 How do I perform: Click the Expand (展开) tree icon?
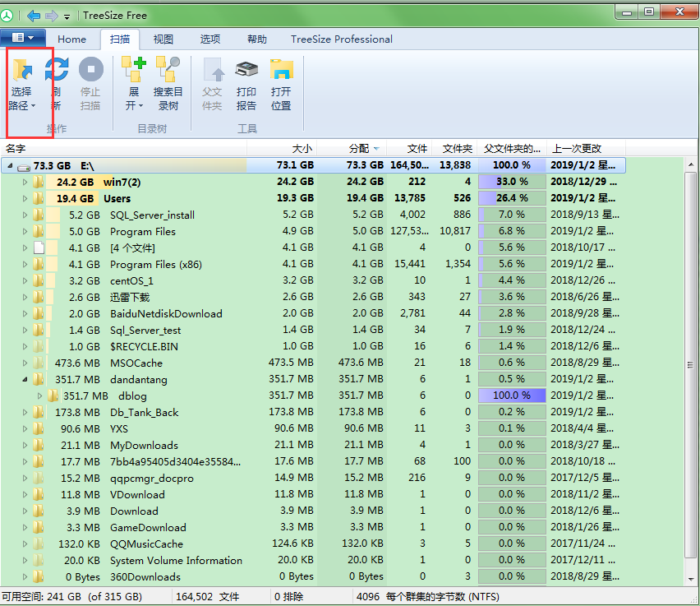(x=133, y=84)
